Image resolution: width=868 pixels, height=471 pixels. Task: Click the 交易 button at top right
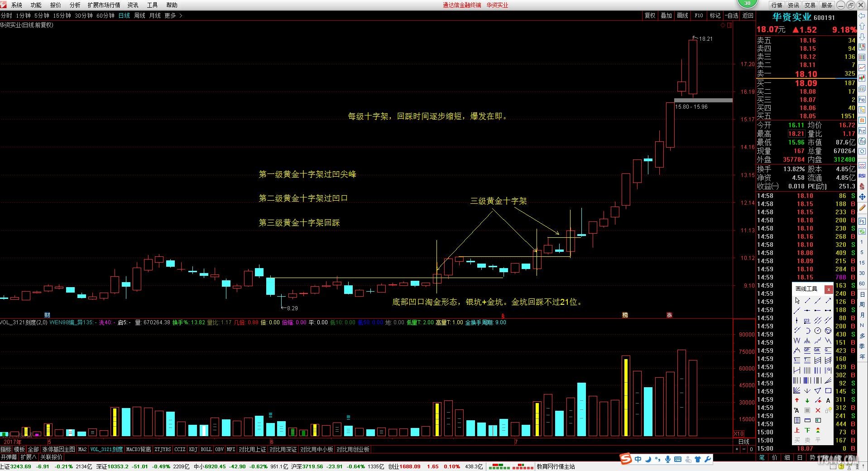810,5
